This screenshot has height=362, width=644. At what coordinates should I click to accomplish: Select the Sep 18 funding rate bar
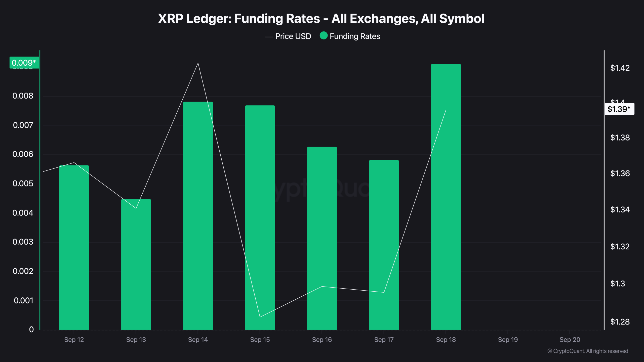[x=446, y=197]
